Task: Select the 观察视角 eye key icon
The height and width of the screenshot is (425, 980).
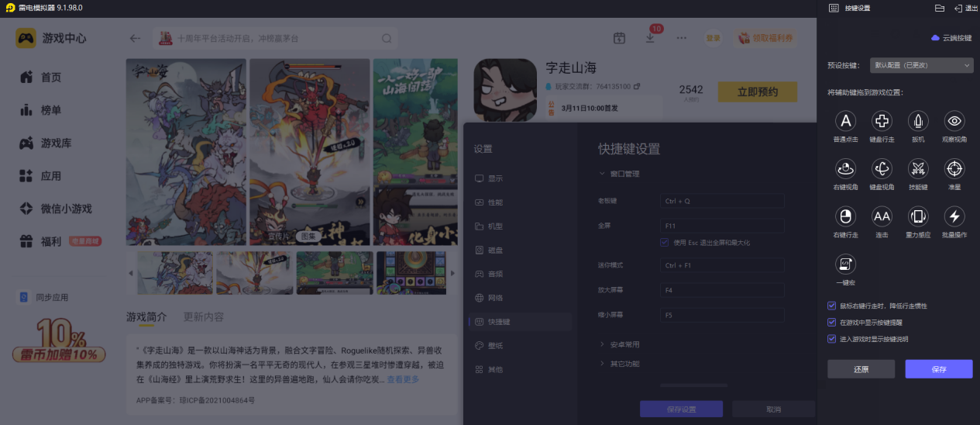Action: (x=954, y=121)
